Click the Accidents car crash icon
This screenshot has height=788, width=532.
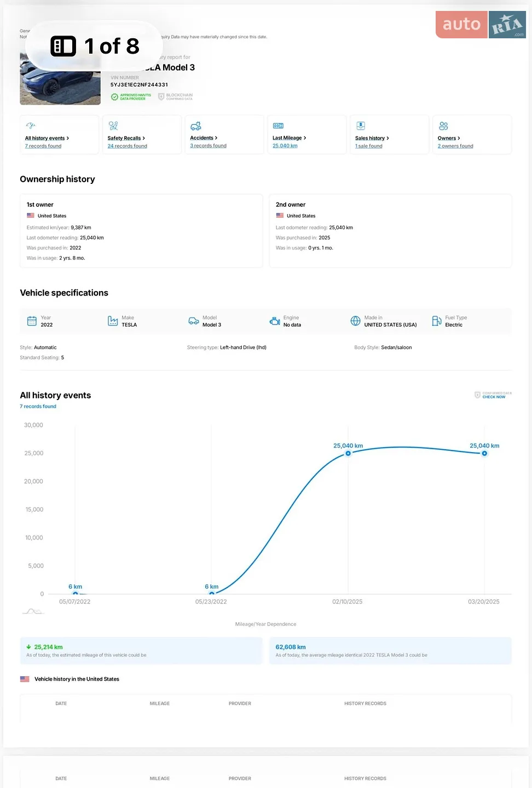tap(196, 126)
